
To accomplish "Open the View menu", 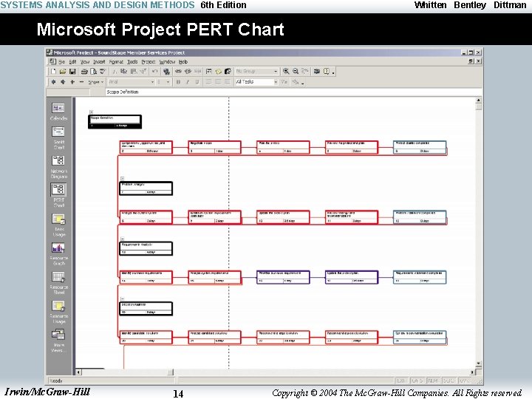I will (x=84, y=62).
